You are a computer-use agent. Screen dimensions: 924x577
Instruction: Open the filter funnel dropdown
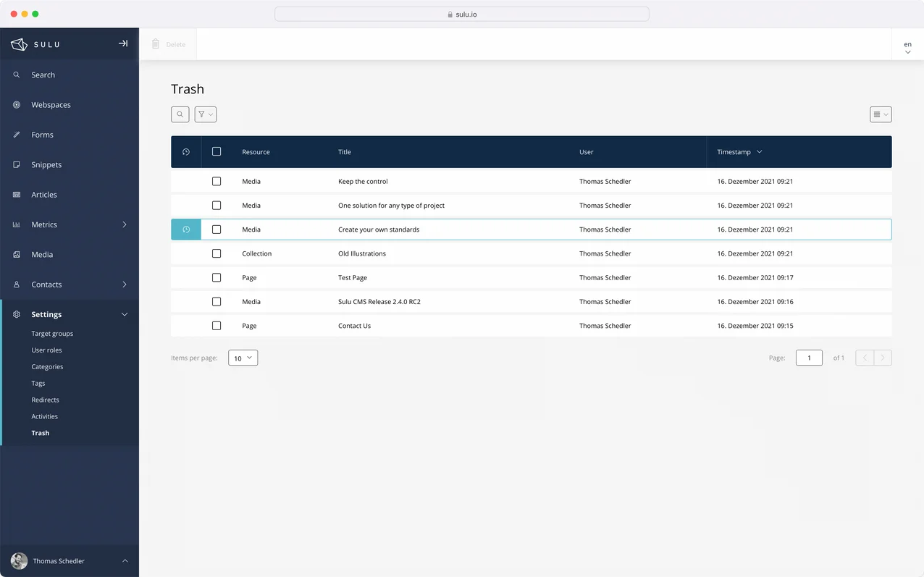[x=206, y=114]
